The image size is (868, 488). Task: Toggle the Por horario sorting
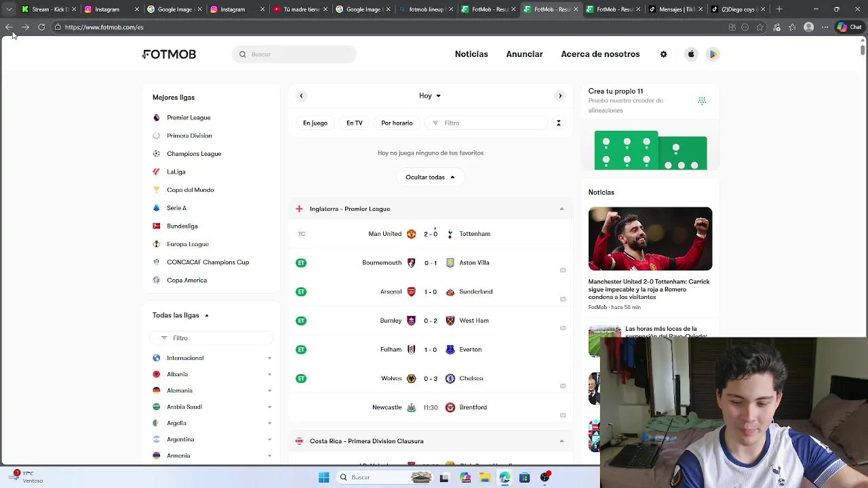(x=397, y=123)
